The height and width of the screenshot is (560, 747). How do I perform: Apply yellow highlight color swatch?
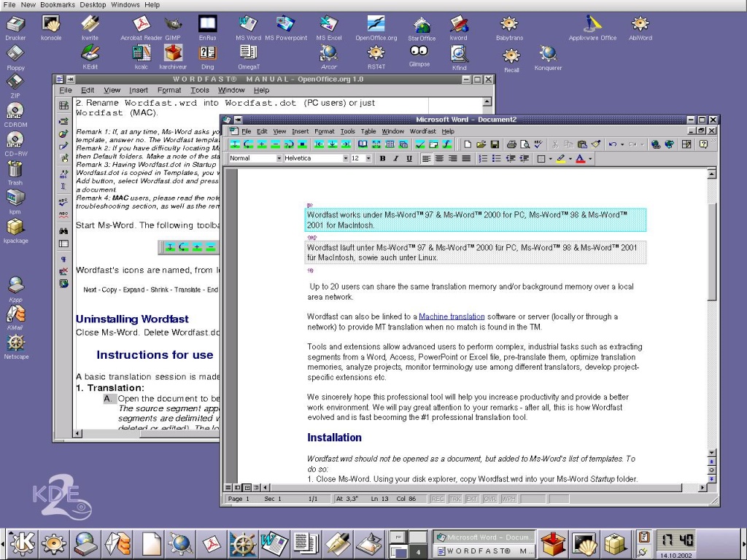(560, 158)
